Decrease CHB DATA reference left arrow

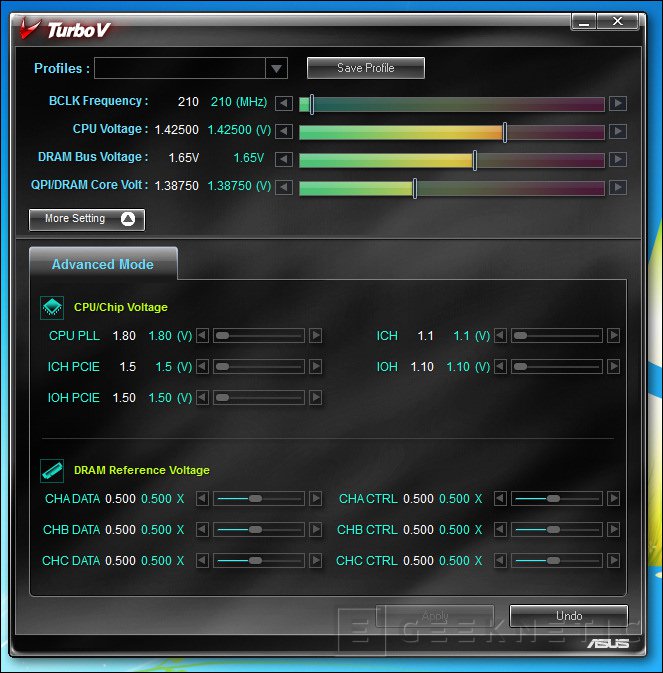203,530
